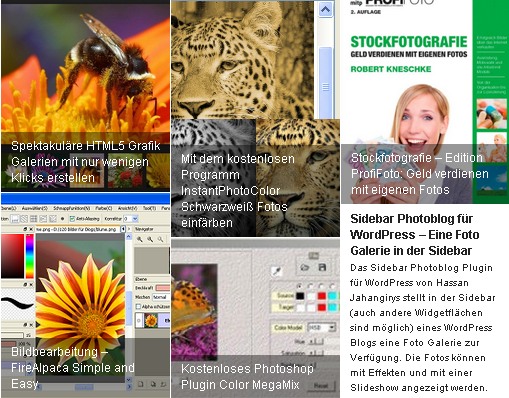Pick from red saturation square in FireAlpaca
Image resolution: width=509 pixels, height=398 pixels.
point(13,256)
